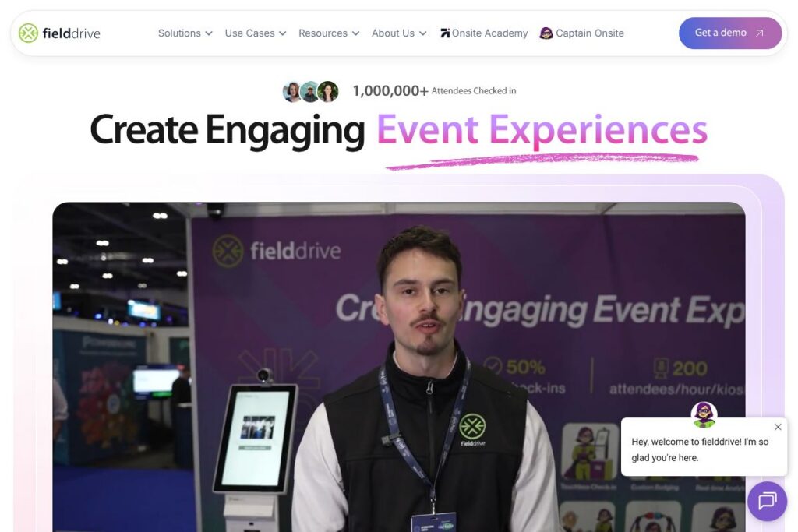Open the Use Cases menu item
This screenshot has height=532, width=798.
(x=249, y=33)
